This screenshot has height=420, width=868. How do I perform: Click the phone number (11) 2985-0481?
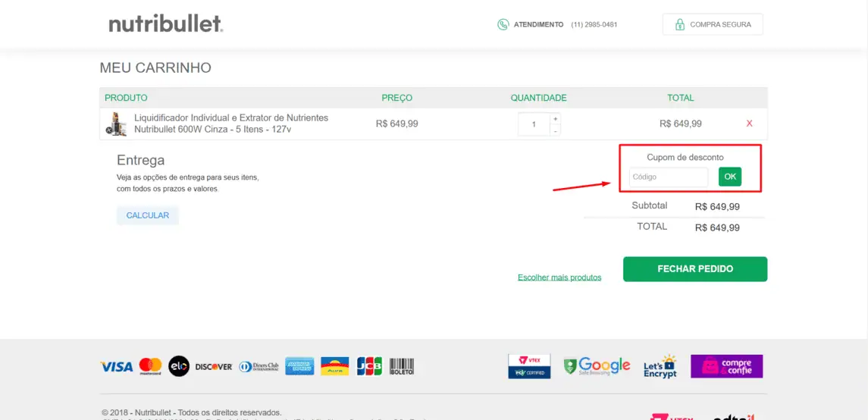(594, 24)
